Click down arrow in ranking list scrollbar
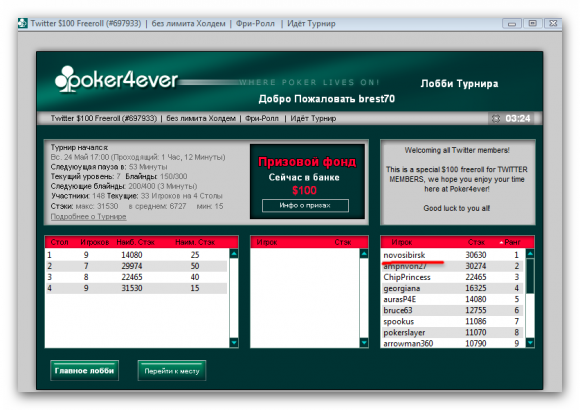580x410 pixels. (530, 343)
